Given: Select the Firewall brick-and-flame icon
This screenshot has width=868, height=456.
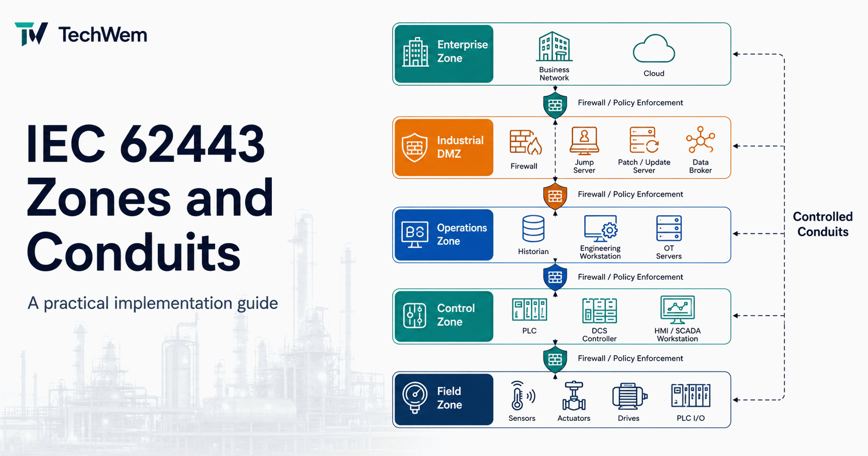Looking at the screenshot, I should point(526,142).
